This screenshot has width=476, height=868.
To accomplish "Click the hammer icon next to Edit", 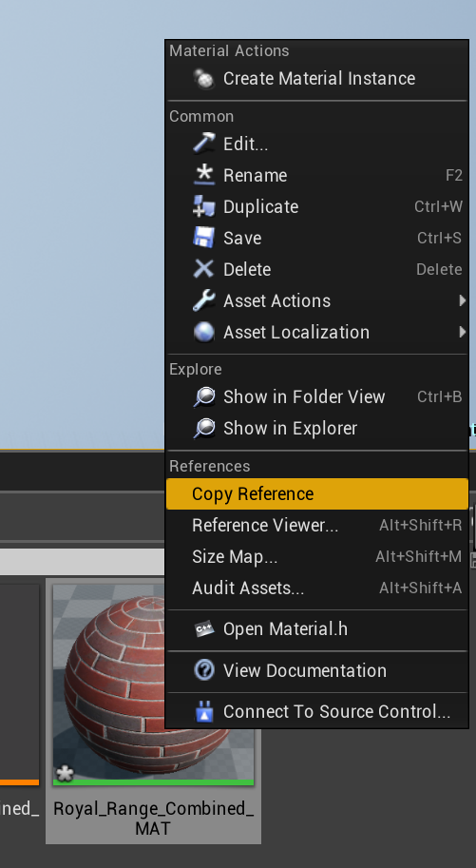I will pos(204,144).
